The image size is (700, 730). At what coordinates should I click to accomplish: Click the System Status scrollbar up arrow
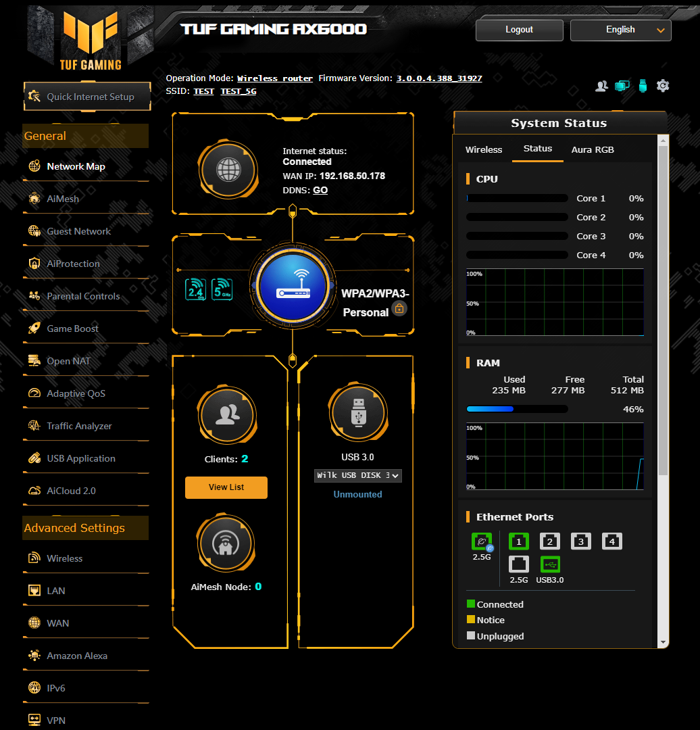click(x=664, y=140)
